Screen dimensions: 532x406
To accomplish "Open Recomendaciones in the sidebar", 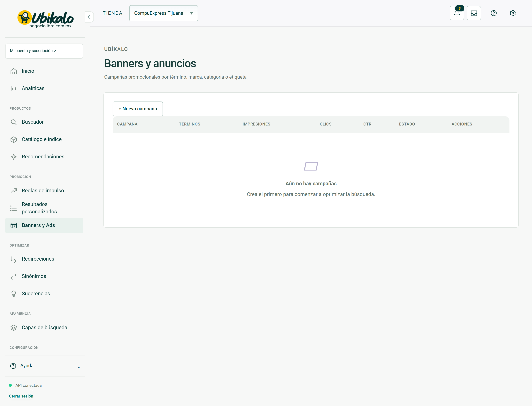I will coord(44,157).
